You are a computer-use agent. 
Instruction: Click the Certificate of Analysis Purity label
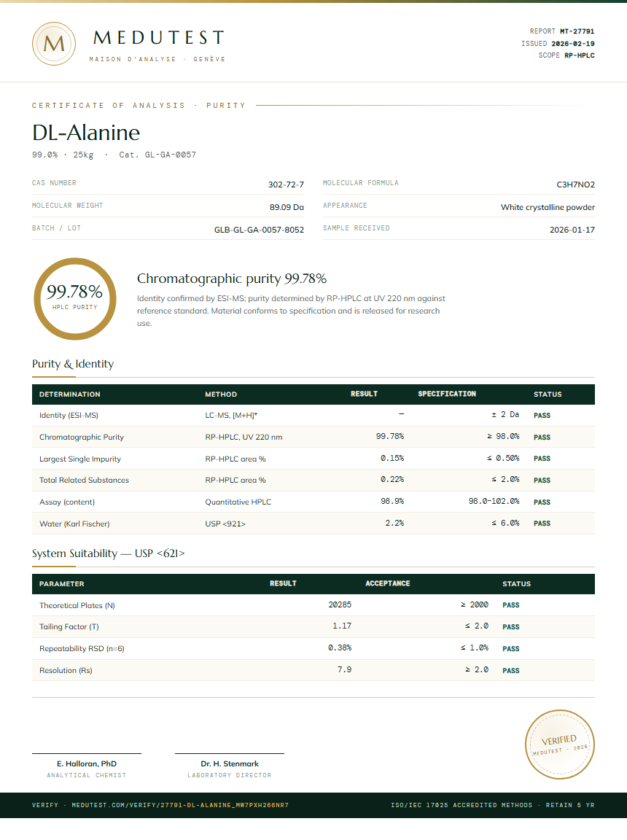coord(139,106)
